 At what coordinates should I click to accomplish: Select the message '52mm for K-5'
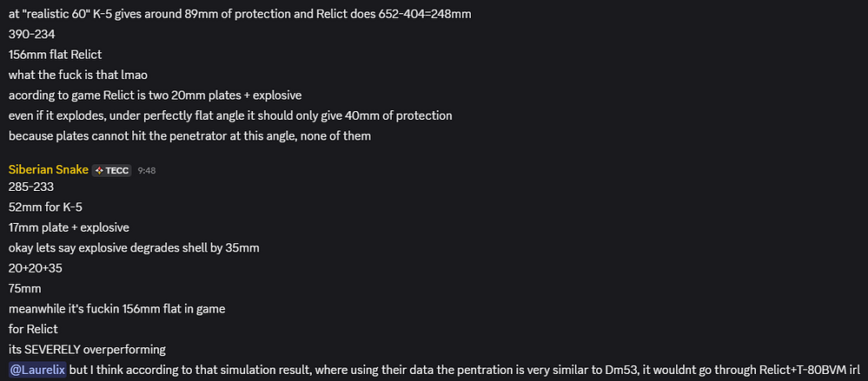(x=46, y=207)
